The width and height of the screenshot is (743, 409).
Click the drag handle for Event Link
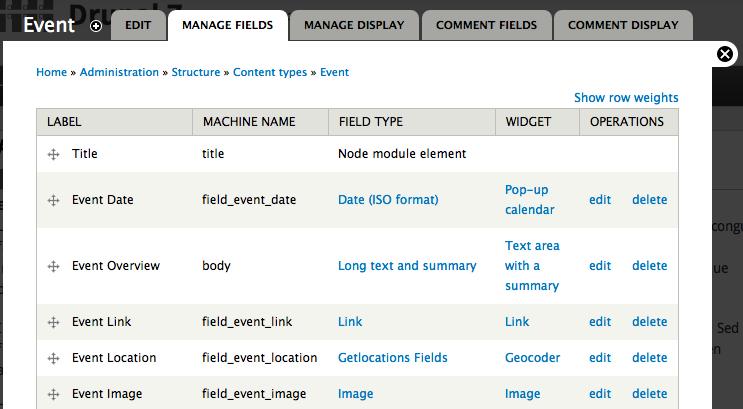pyautogui.click(x=54, y=322)
